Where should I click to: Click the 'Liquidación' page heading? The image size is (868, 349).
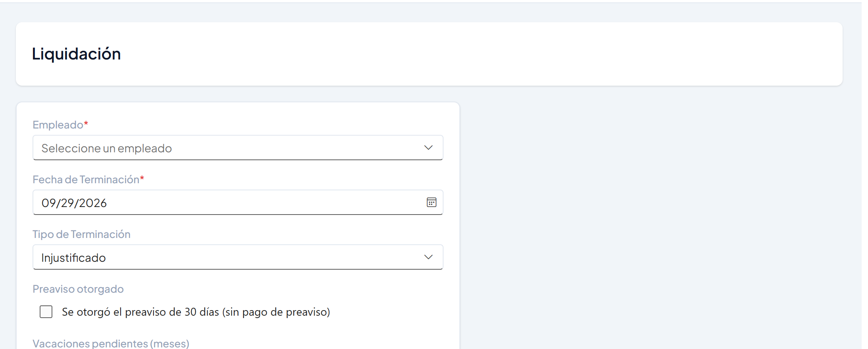pyautogui.click(x=76, y=54)
